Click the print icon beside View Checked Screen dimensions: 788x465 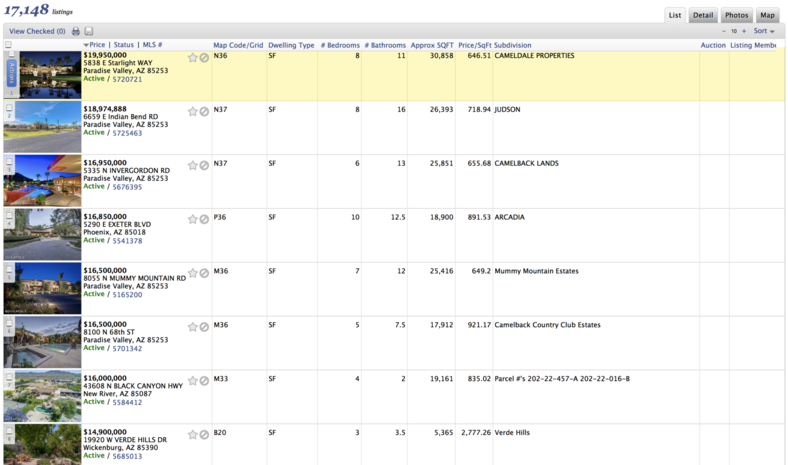tap(76, 31)
